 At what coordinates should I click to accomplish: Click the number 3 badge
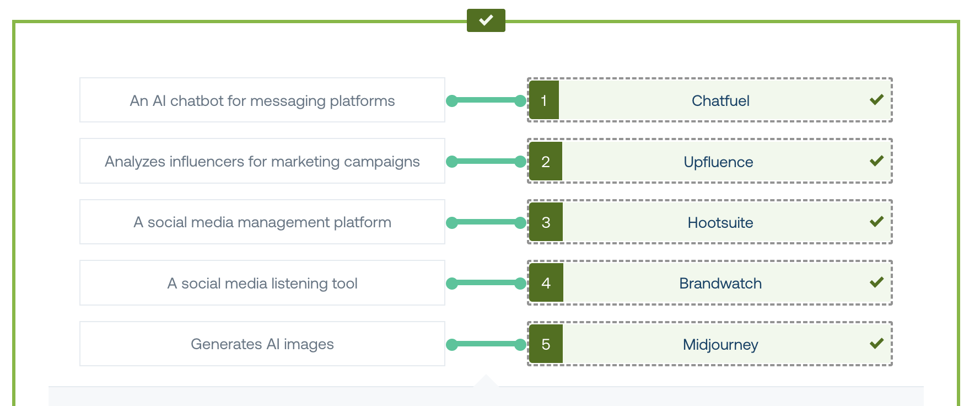(546, 222)
